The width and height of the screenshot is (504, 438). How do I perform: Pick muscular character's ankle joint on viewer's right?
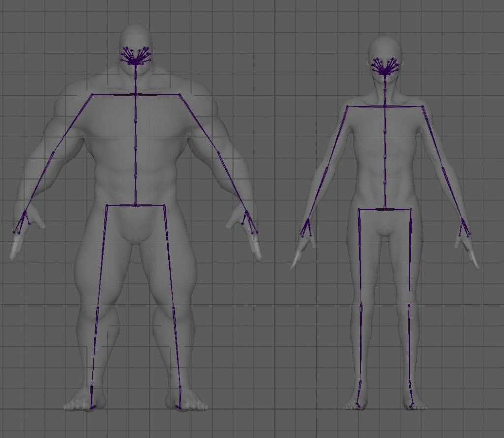[180, 386]
